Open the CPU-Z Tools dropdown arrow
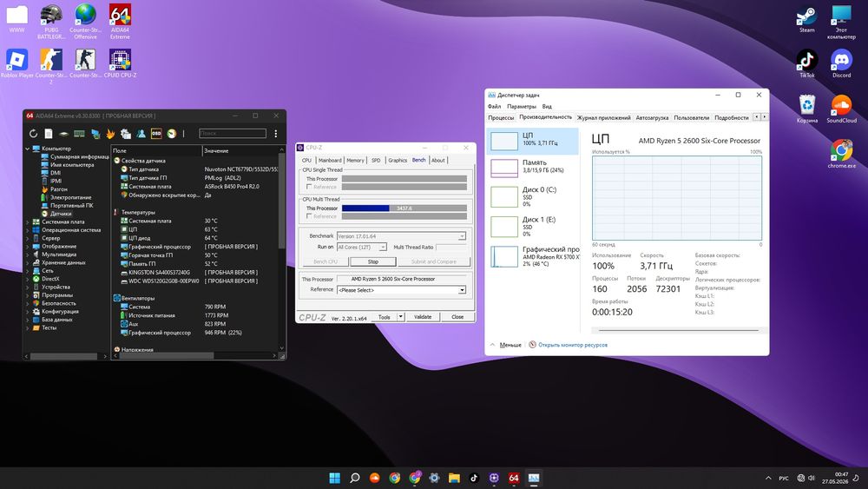The image size is (868, 489). click(401, 317)
